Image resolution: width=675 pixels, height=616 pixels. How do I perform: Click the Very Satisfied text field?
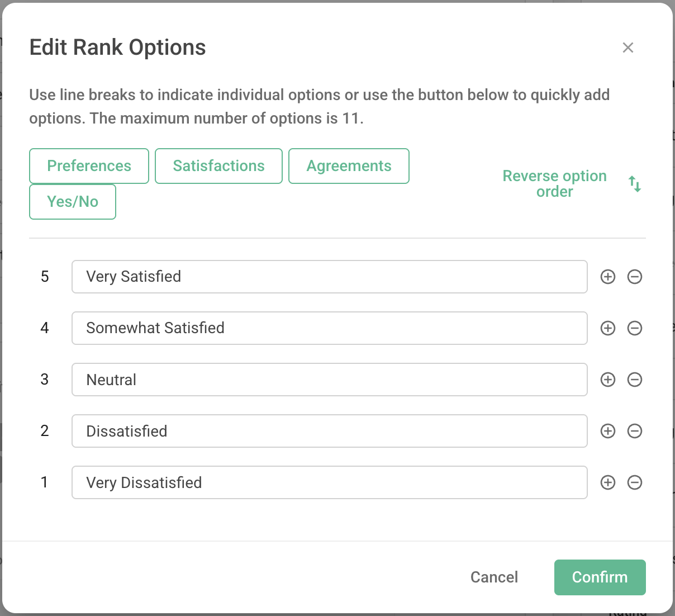pyautogui.click(x=329, y=277)
